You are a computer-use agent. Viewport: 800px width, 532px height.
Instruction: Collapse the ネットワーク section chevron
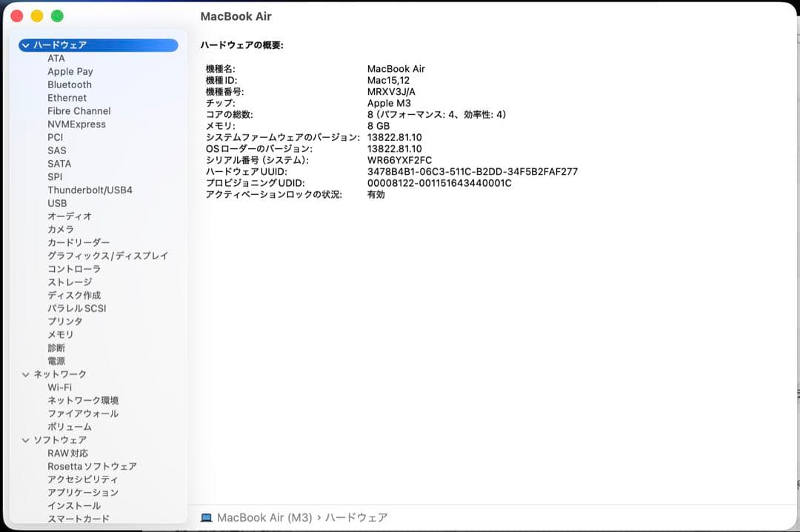point(25,375)
